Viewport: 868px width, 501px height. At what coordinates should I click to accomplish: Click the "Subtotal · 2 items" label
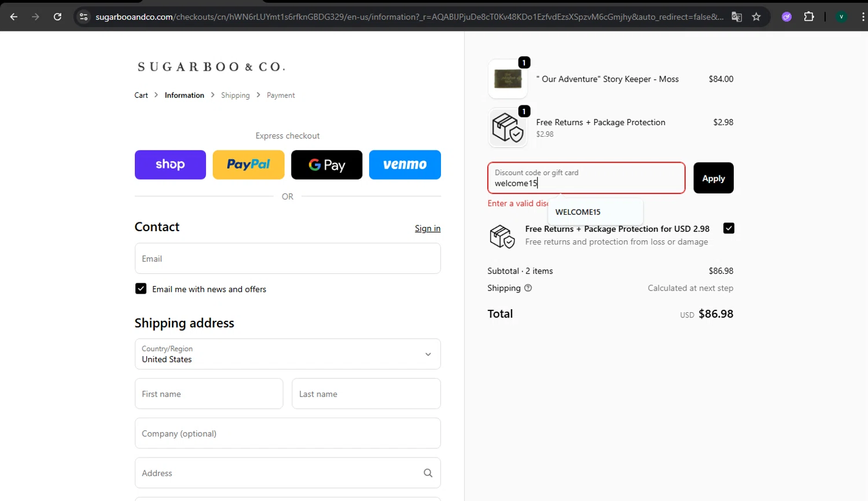coord(520,271)
